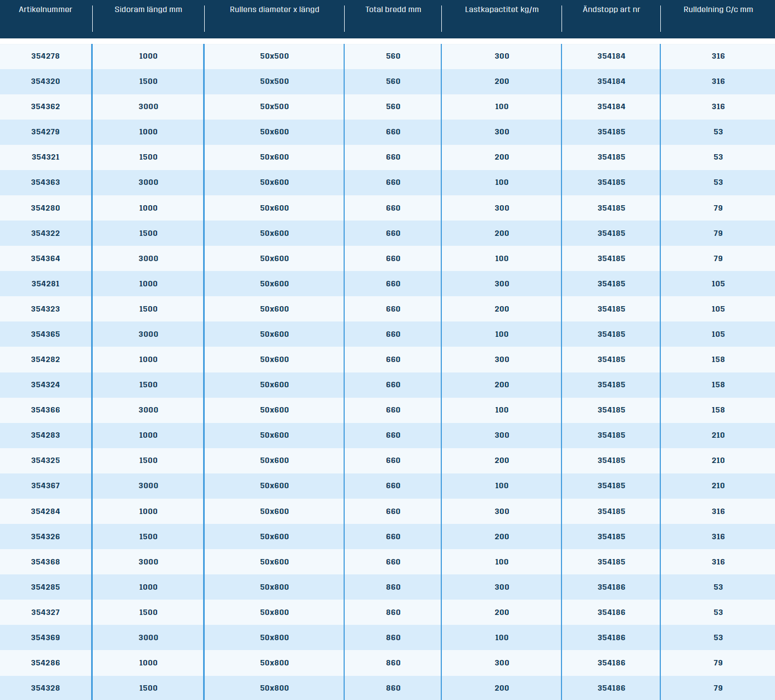Click total width 660 in row 354363
Screen dimensions: 775x700
[393, 182]
